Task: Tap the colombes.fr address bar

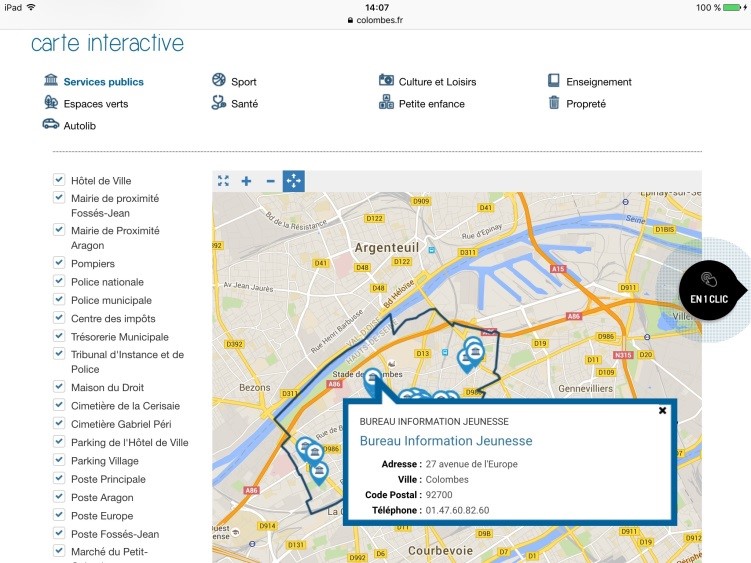Action: 376,20
